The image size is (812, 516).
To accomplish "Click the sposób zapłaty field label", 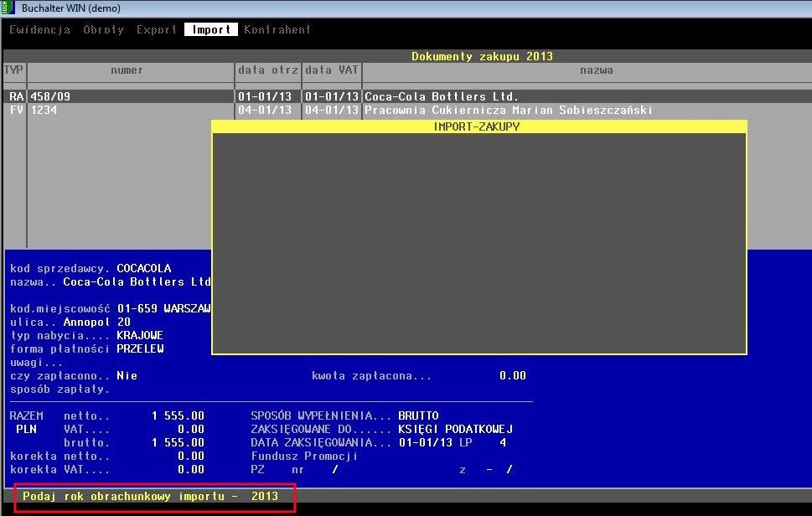I will click(60, 390).
